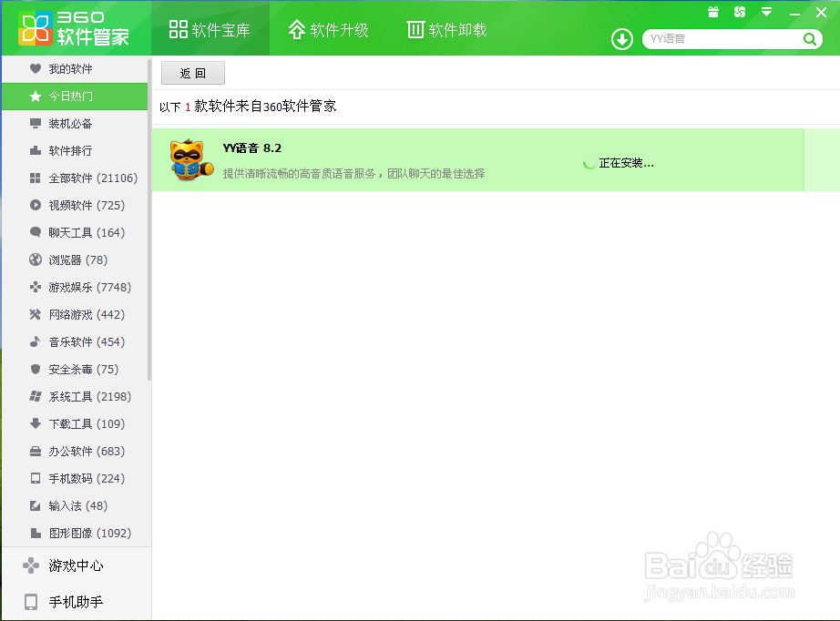The height and width of the screenshot is (621, 840).
Task: Click the sidebar vertical scrollbar
Action: (x=149, y=219)
